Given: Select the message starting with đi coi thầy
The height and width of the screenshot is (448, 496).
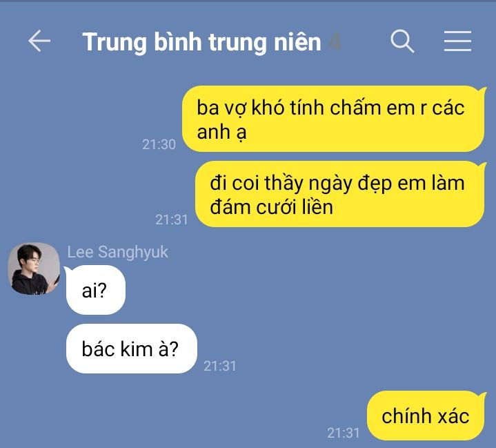Looking at the screenshot, I should (x=339, y=194).
